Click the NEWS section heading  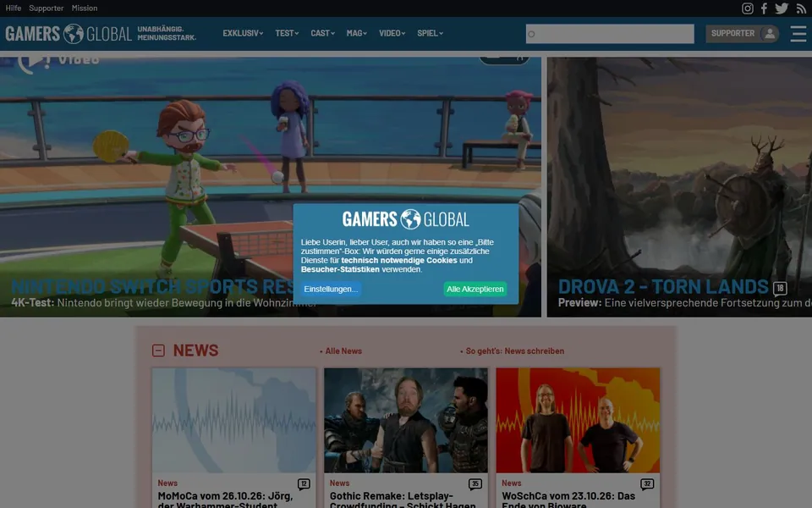click(195, 351)
